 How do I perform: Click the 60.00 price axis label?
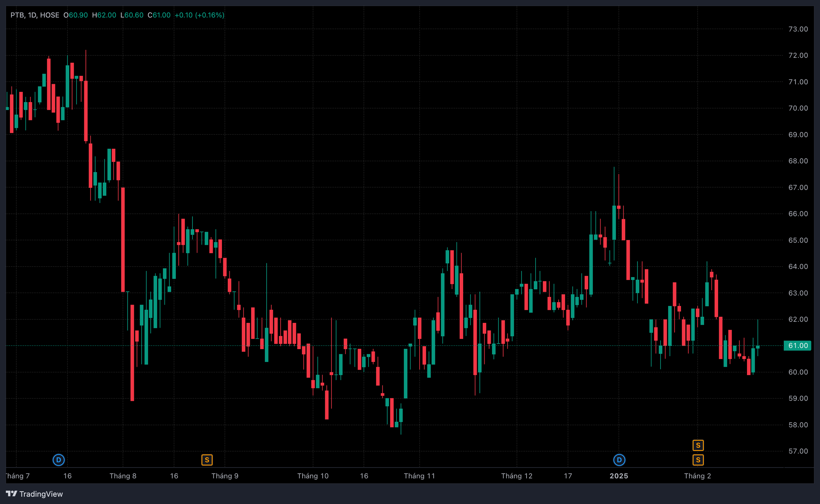[x=798, y=372]
